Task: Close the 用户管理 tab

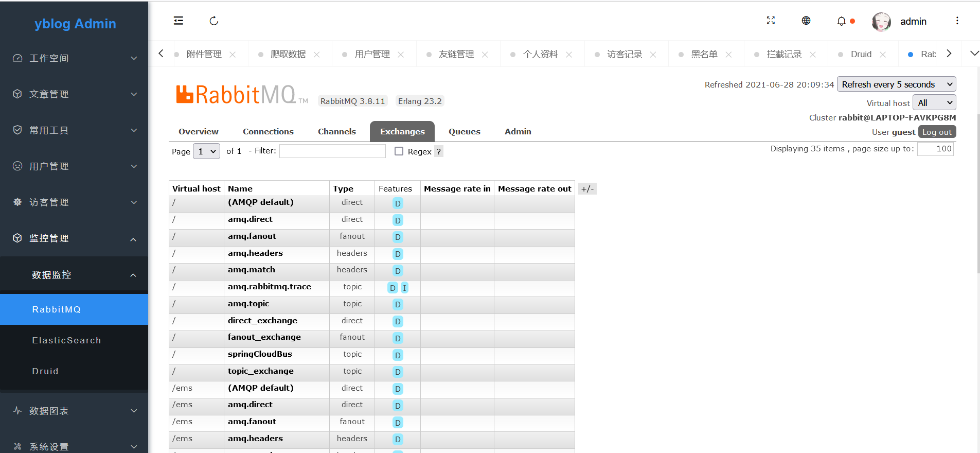Action: pos(401,55)
